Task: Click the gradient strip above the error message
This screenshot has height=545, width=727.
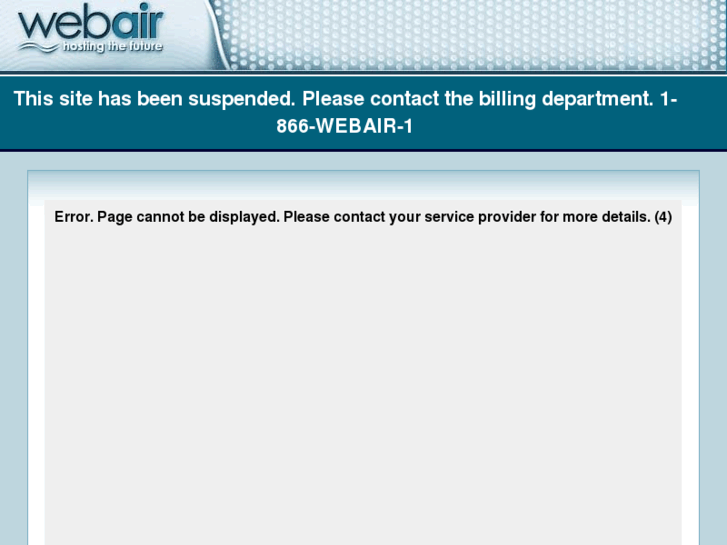Action: click(363, 186)
